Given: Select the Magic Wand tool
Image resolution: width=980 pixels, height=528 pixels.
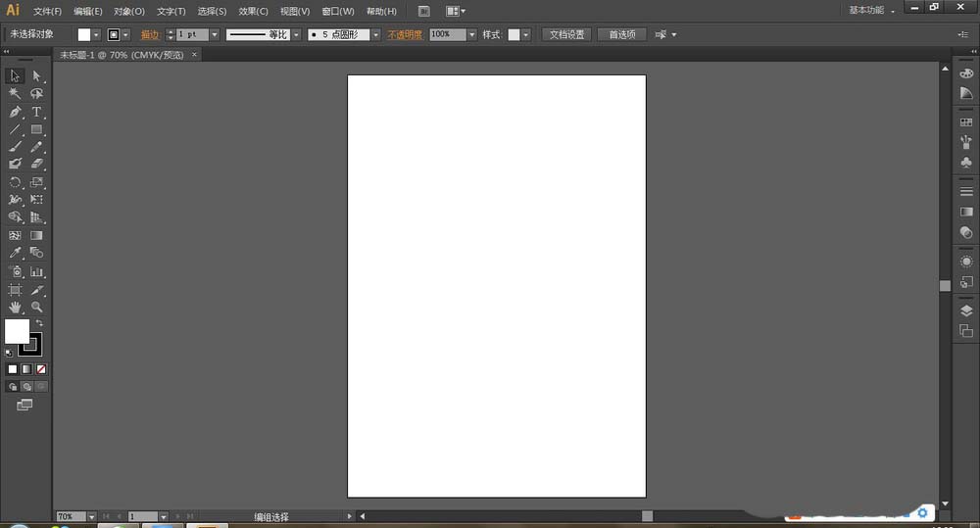Looking at the screenshot, I should (15, 93).
